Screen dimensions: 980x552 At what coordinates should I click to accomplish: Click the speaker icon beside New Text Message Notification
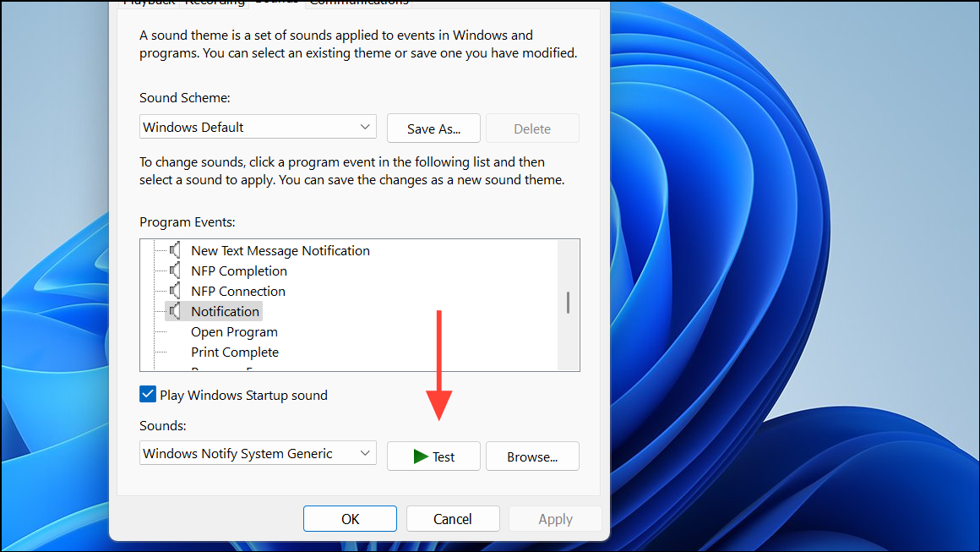pyautogui.click(x=176, y=250)
